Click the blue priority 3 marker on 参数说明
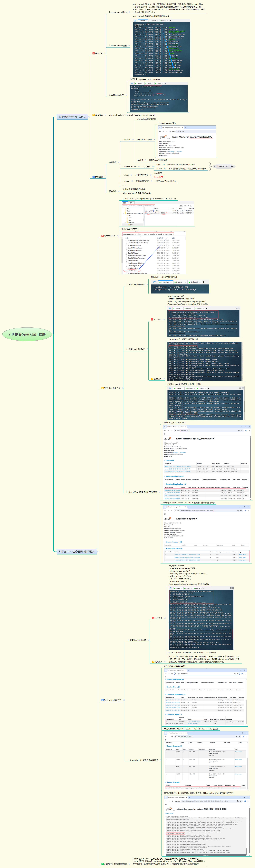 point(94,177)
